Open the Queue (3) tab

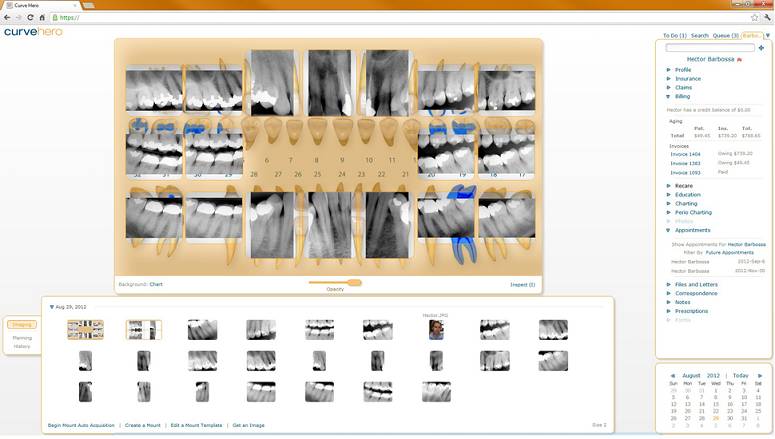point(726,36)
